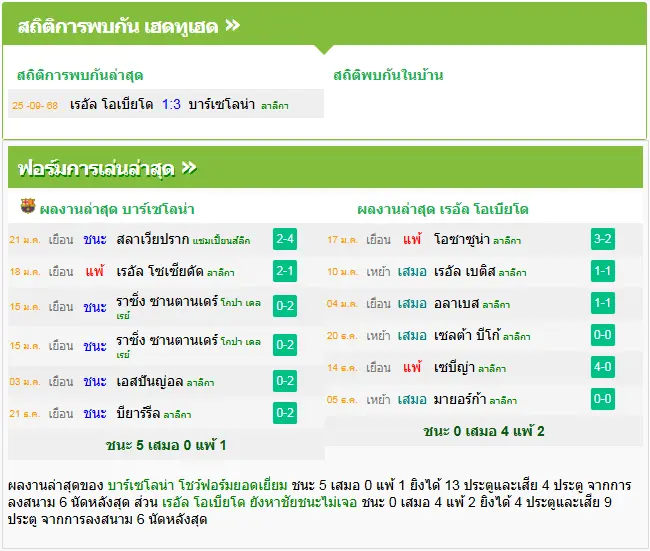This screenshot has height=551, width=650.
Task: Click team name เรอัล โซเซียดัด
Action: 160,271
